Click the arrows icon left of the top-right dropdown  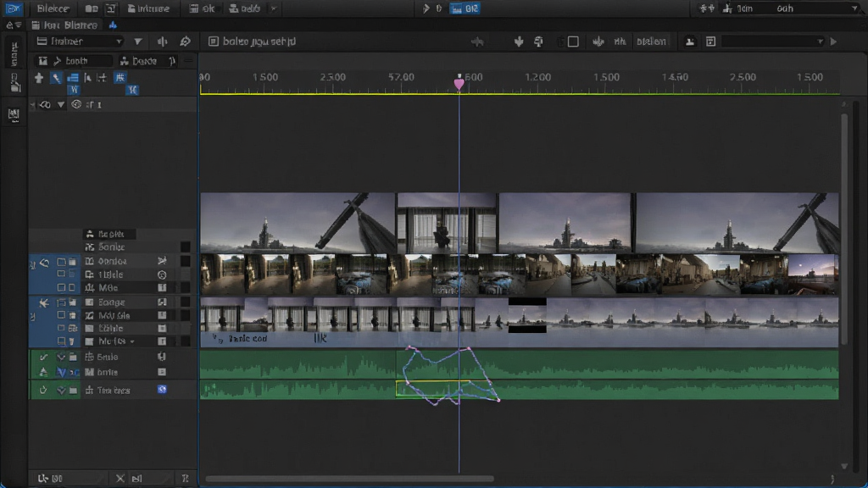[x=706, y=8]
